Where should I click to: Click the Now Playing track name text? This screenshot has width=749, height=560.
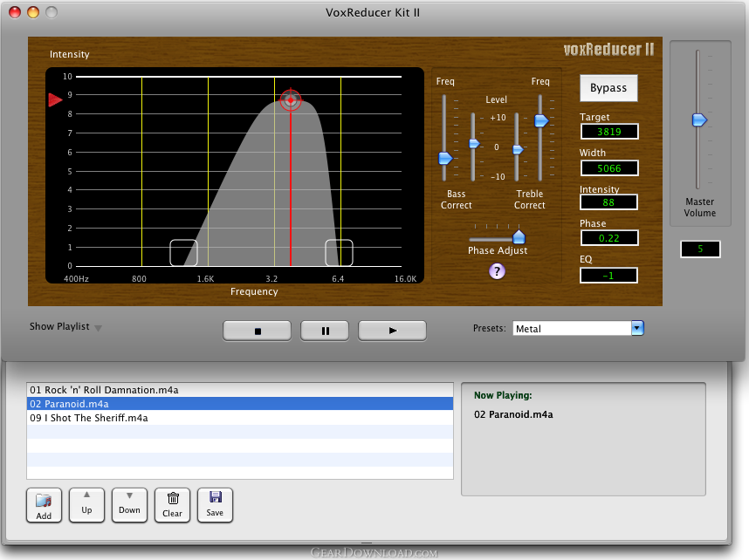coord(513,414)
